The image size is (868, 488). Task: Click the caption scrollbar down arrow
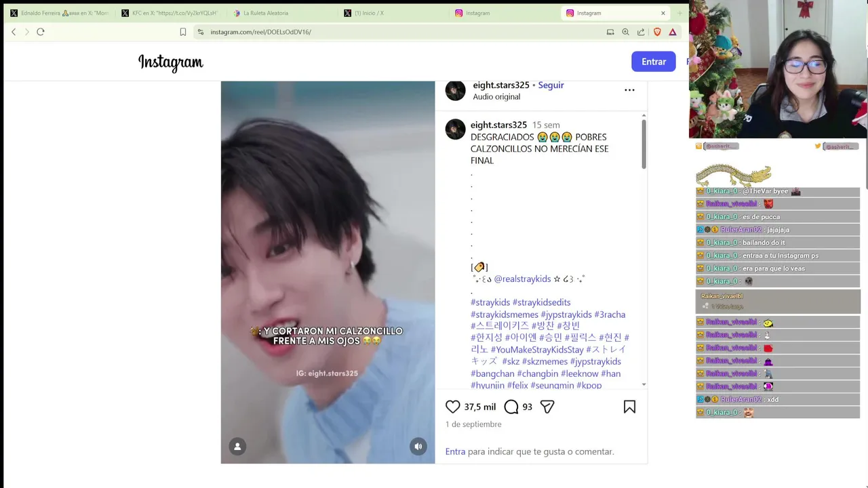point(644,384)
